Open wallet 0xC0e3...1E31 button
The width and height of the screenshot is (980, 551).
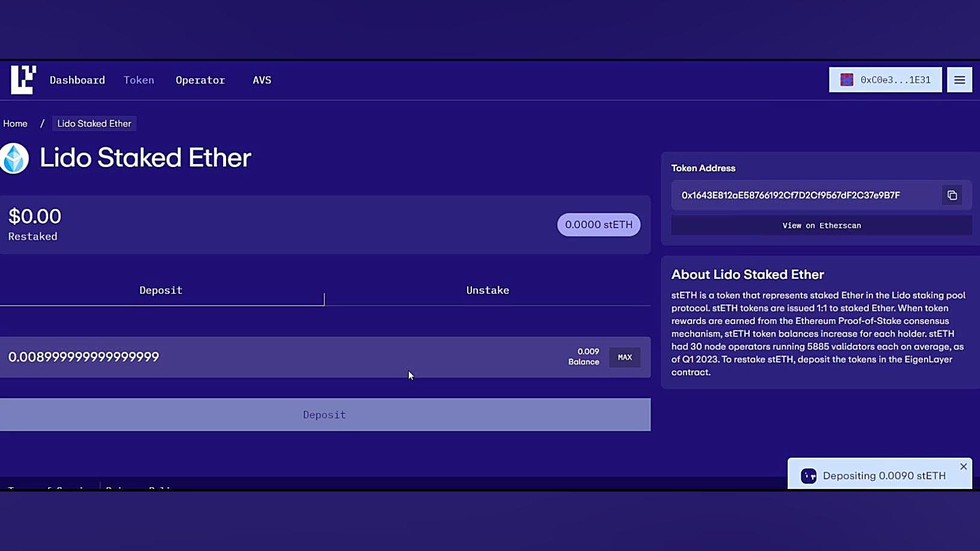pos(885,80)
